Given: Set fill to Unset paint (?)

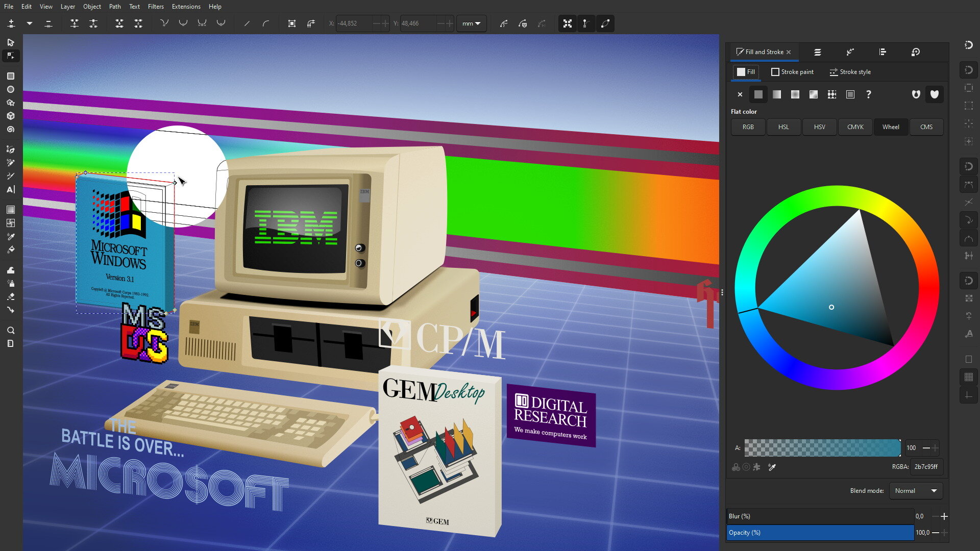Looking at the screenshot, I should tap(869, 94).
